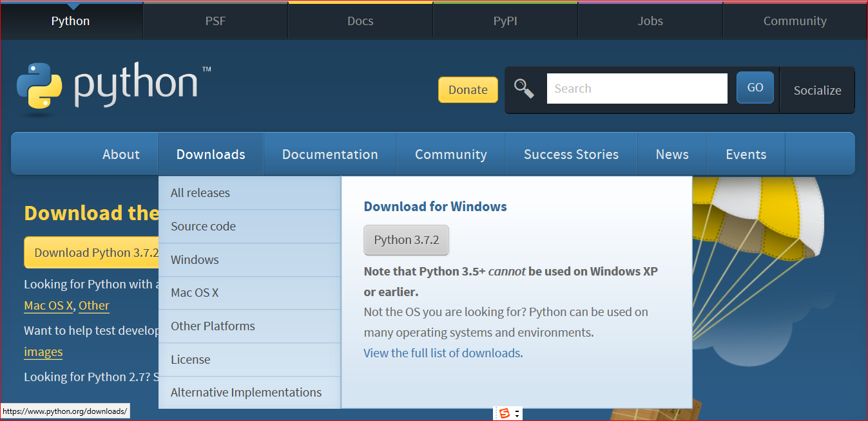Select Source code in Downloads menu
Viewport: 868px width, 421px height.
(x=249, y=227)
